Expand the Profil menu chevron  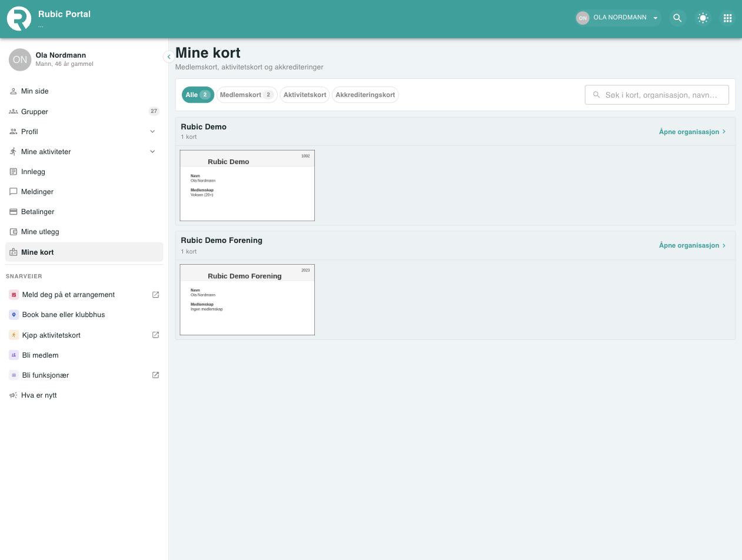tap(152, 132)
